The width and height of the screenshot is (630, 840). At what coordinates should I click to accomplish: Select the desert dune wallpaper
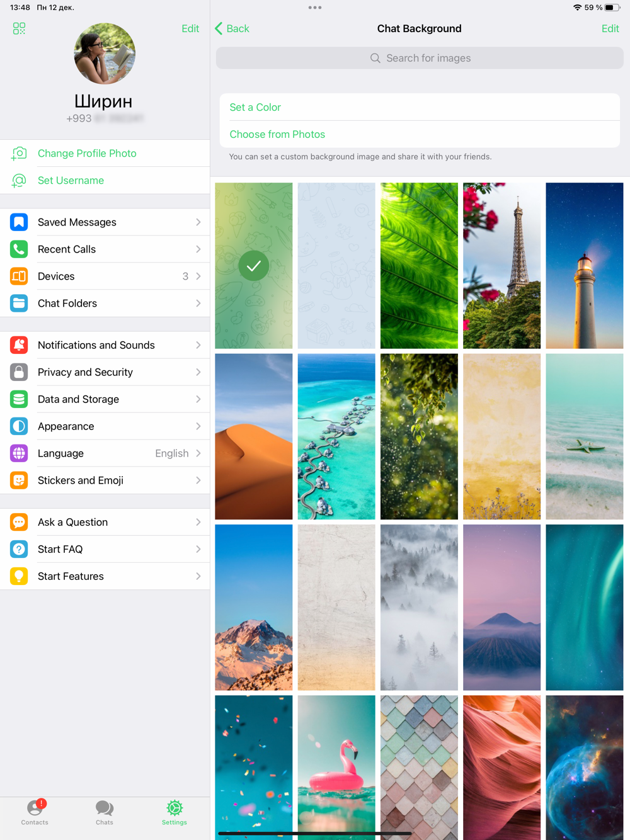(x=254, y=436)
